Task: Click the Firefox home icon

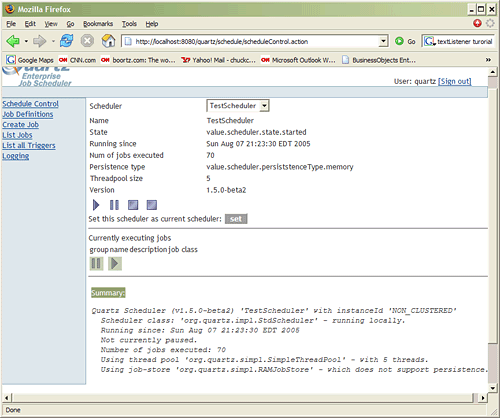Action: point(108,41)
